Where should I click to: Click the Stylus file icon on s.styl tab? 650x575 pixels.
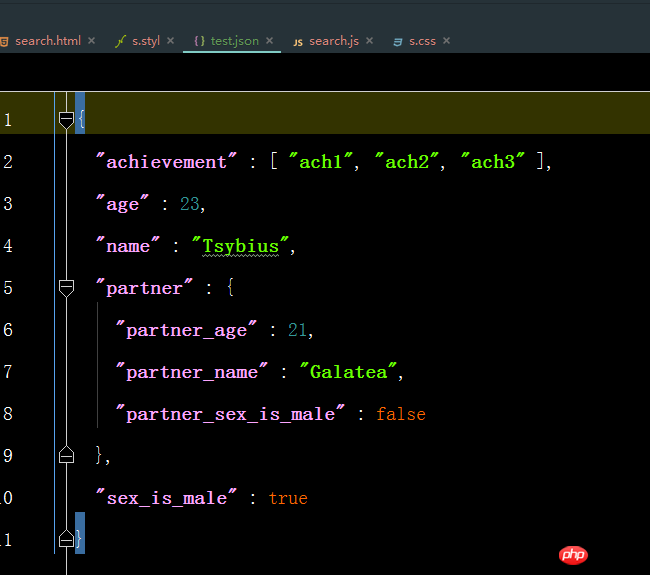click(x=120, y=41)
